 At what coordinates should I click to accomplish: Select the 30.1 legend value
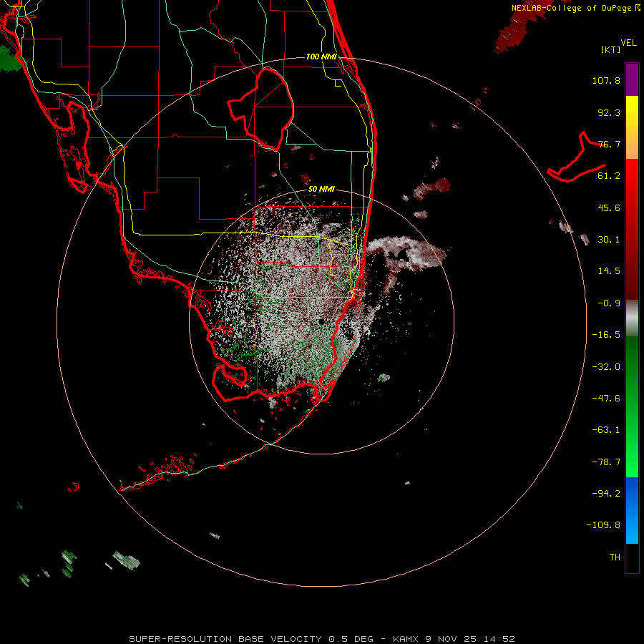[609, 240]
